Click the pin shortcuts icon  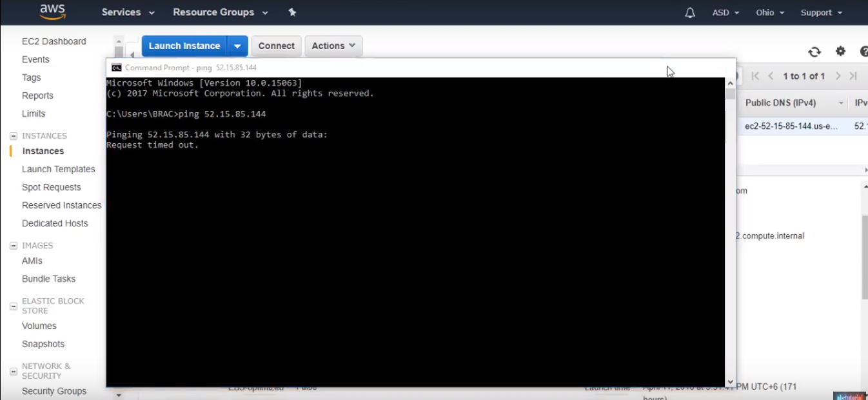coord(292,12)
